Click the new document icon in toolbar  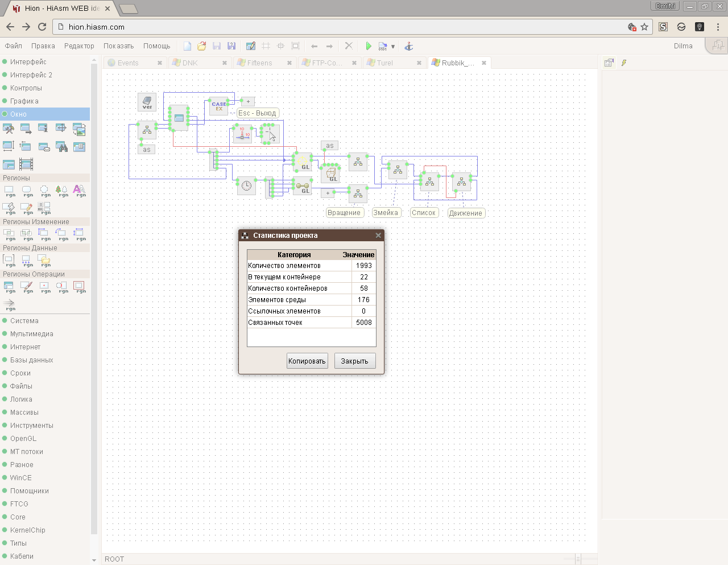pos(187,46)
